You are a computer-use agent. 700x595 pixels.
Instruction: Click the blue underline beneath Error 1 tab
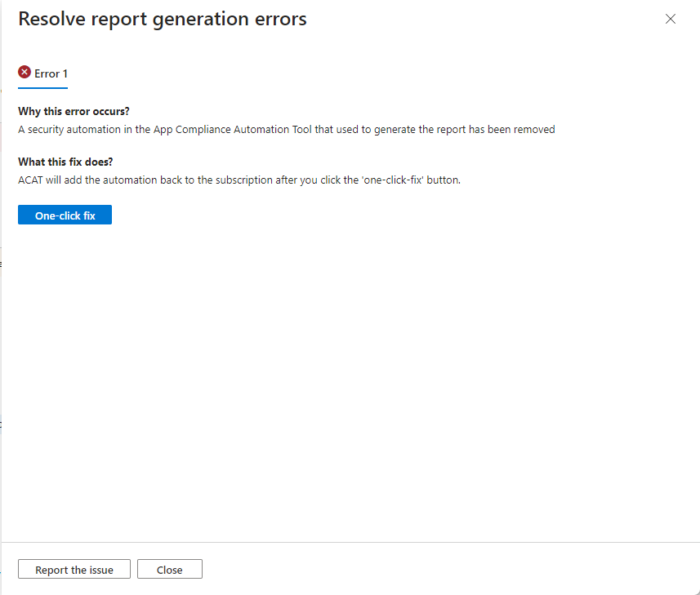[42, 87]
